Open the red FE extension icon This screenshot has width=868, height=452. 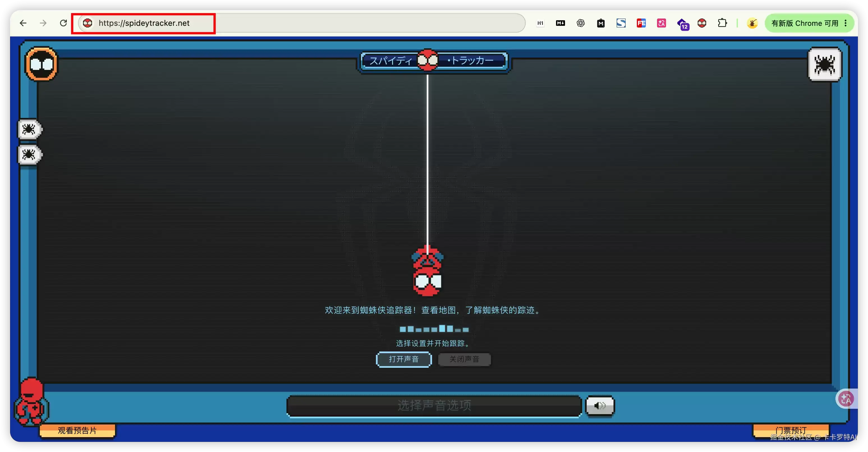pyautogui.click(x=641, y=23)
